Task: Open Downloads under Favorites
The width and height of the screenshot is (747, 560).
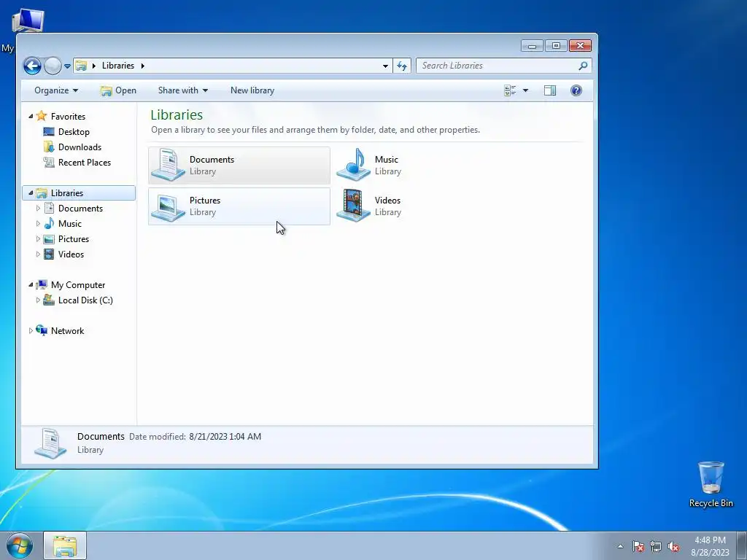Action: 80,147
